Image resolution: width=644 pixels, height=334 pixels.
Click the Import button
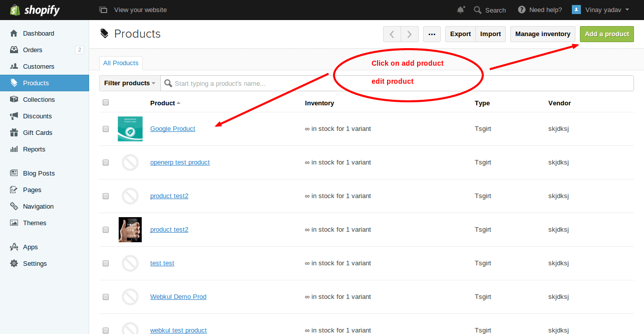click(x=491, y=34)
